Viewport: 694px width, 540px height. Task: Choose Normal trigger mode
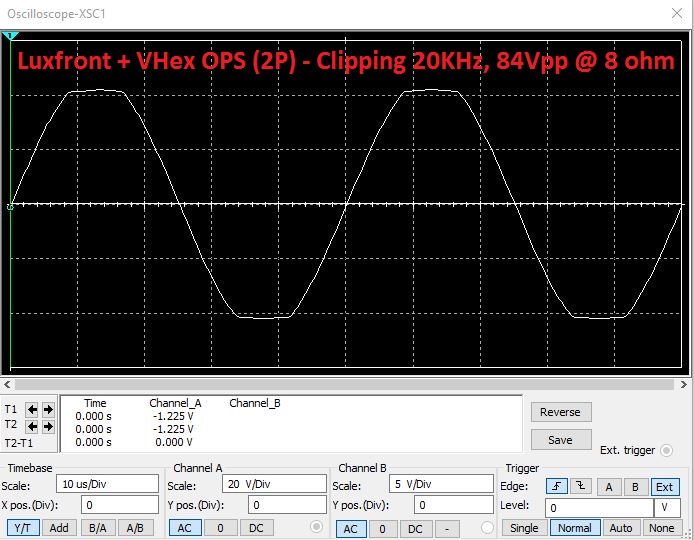point(574,528)
